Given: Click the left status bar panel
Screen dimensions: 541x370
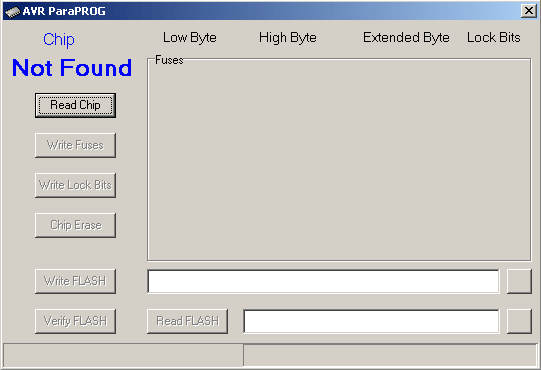Looking at the screenshot, I should point(123,355).
